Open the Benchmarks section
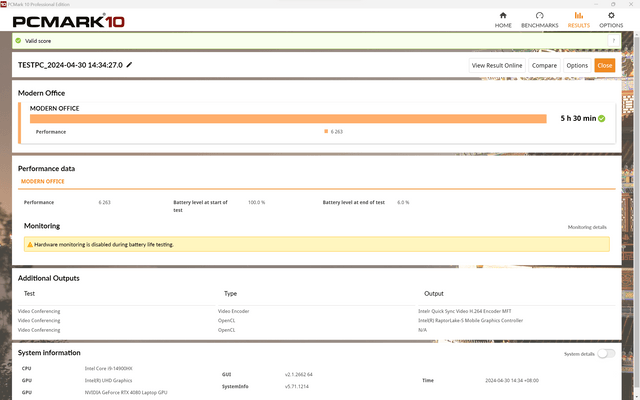Viewport: 640px width, 400px height. pos(540,20)
